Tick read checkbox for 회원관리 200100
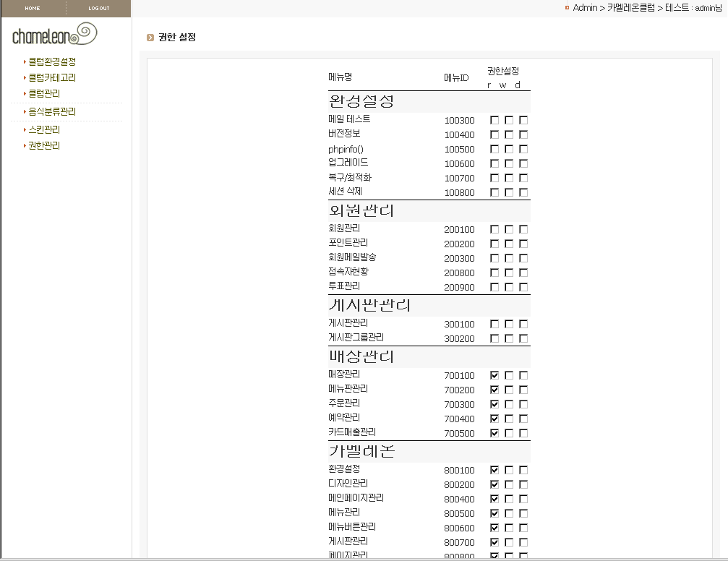Image resolution: width=728 pixels, height=561 pixels. click(x=494, y=229)
